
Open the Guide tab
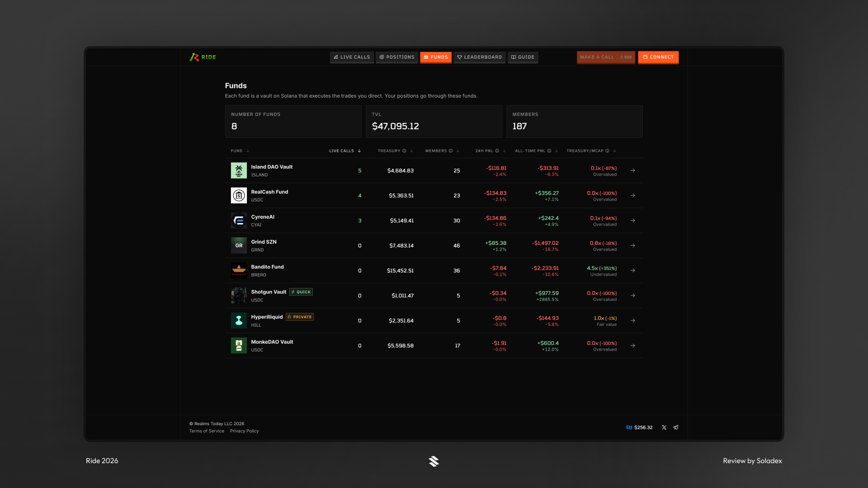pyautogui.click(x=523, y=57)
